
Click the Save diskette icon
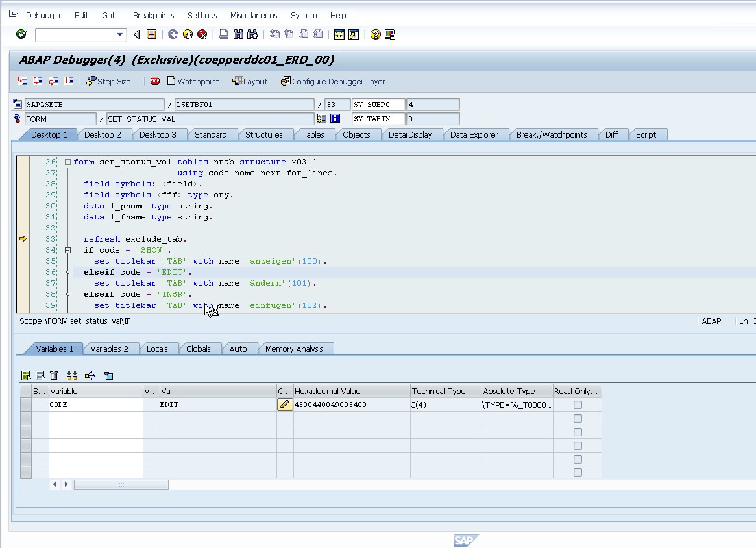(151, 34)
